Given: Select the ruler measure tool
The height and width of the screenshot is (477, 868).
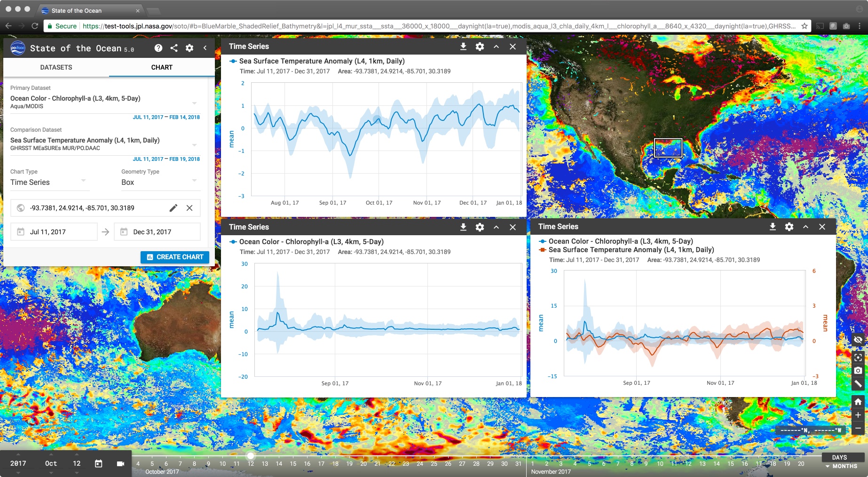Looking at the screenshot, I should 858,384.
